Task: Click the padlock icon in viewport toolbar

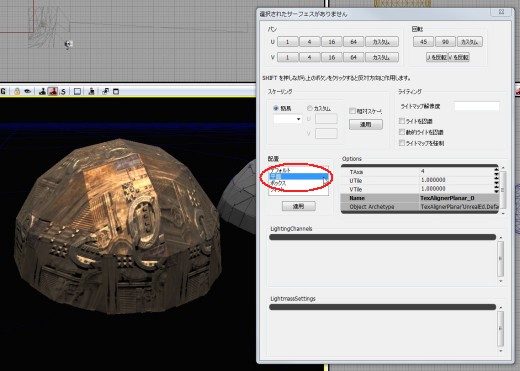Action: 17,91
